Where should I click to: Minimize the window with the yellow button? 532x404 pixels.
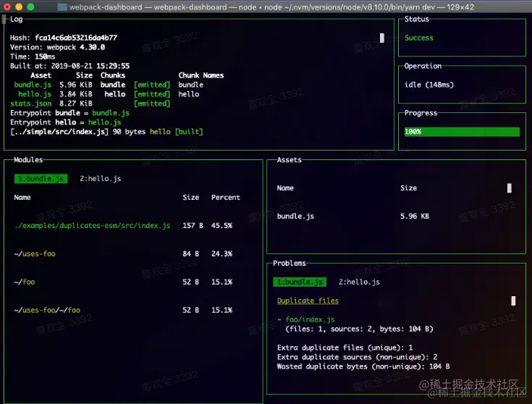[x=19, y=7]
